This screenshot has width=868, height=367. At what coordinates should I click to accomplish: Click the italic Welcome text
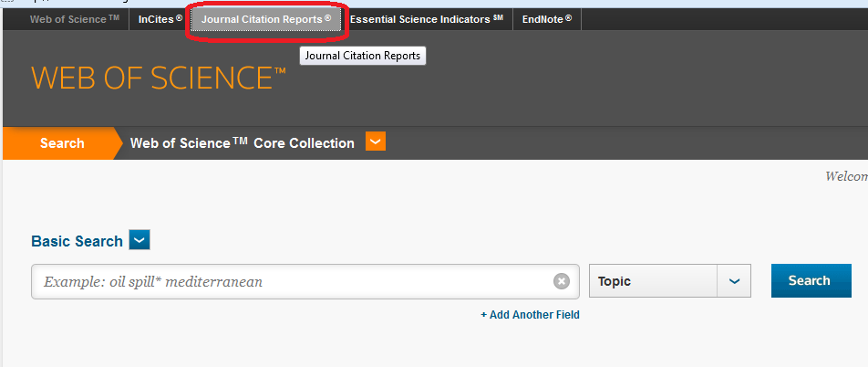846,176
